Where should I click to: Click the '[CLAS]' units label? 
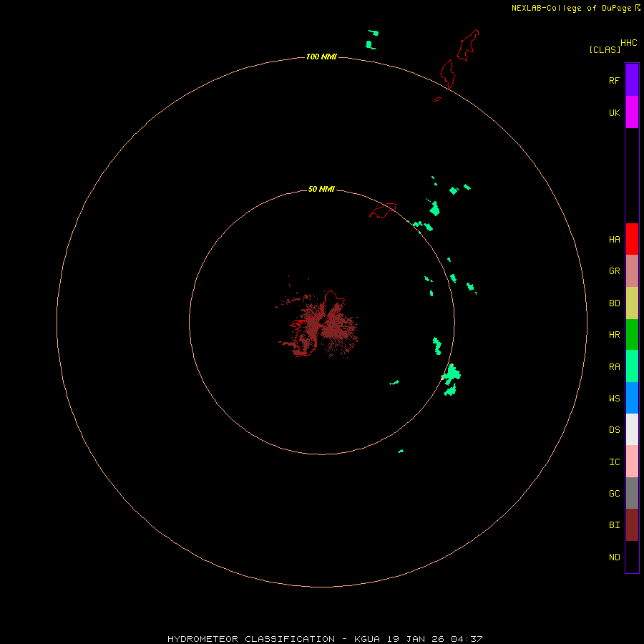pos(605,49)
